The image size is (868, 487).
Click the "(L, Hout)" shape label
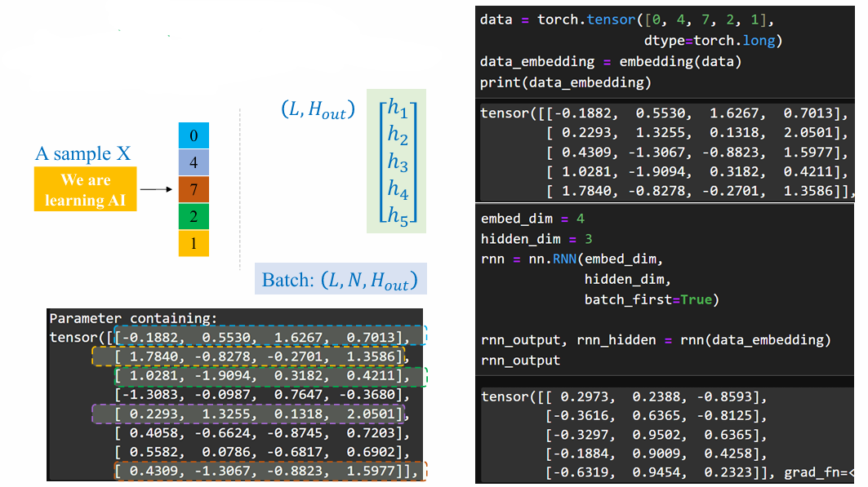(x=318, y=109)
